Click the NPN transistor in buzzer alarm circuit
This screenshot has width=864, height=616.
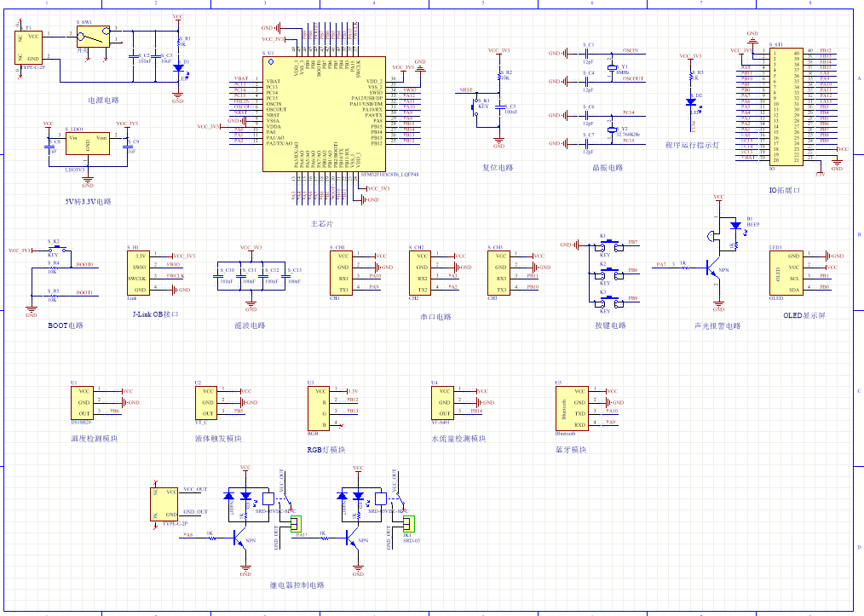pyautogui.click(x=711, y=268)
